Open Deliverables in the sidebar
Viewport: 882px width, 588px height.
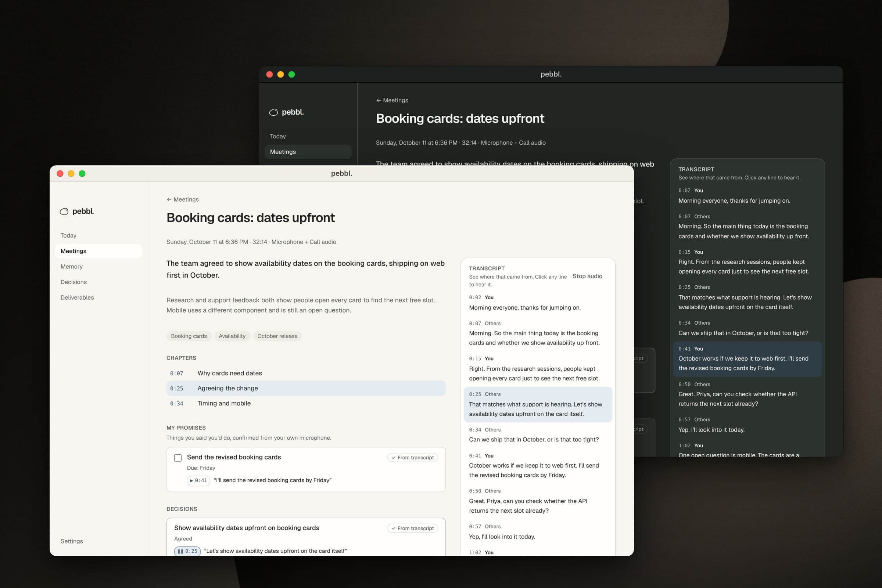pos(98,297)
